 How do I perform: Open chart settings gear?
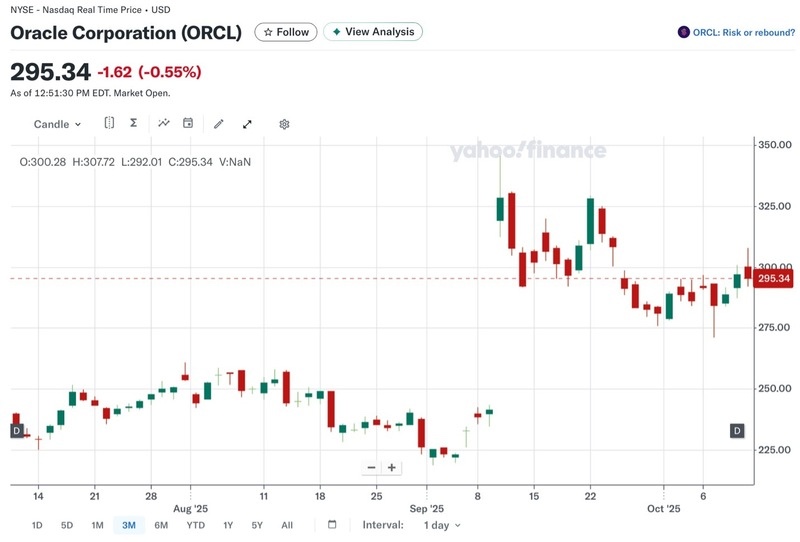(x=284, y=124)
